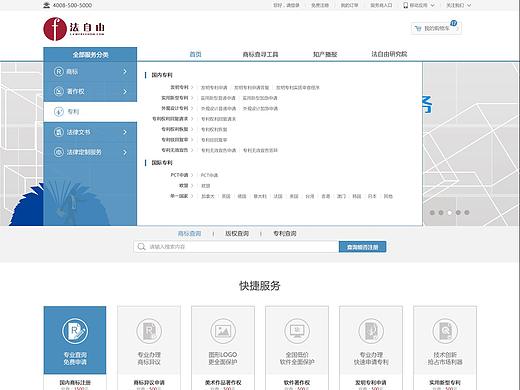520x390 pixels.
Task: Click the PCT申请 sub-link
Action: click(209, 175)
